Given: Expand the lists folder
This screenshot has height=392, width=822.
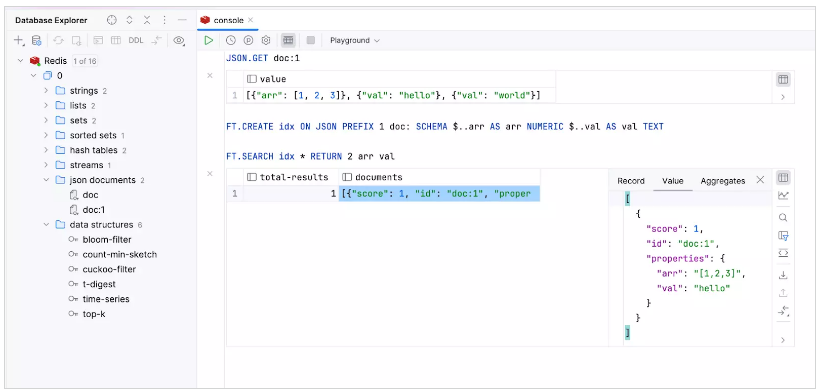Looking at the screenshot, I should pos(46,105).
